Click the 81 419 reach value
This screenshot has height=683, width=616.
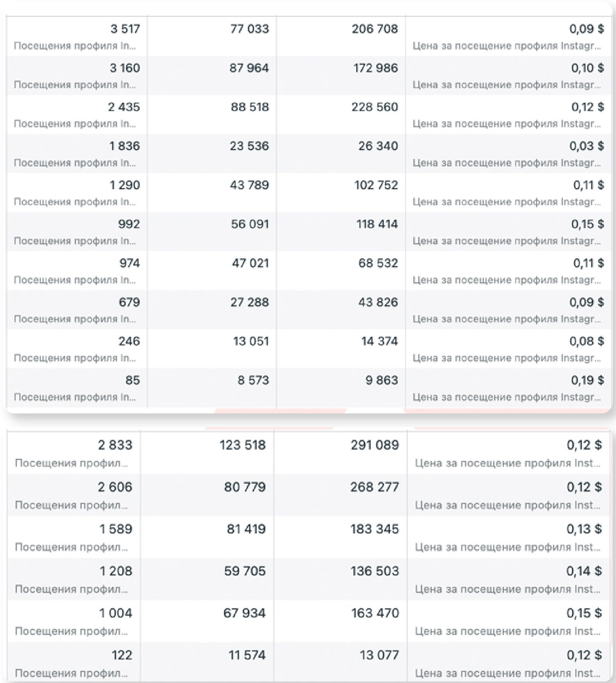point(246,529)
